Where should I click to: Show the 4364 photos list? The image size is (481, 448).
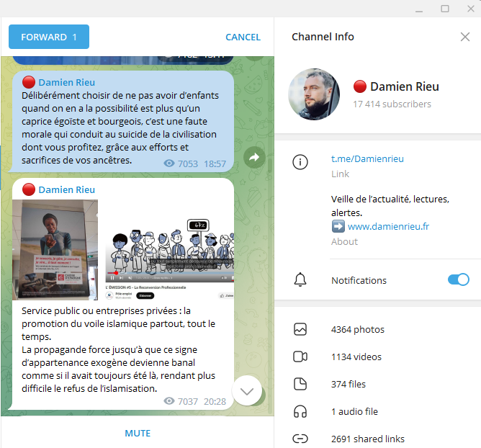click(x=358, y=329)
